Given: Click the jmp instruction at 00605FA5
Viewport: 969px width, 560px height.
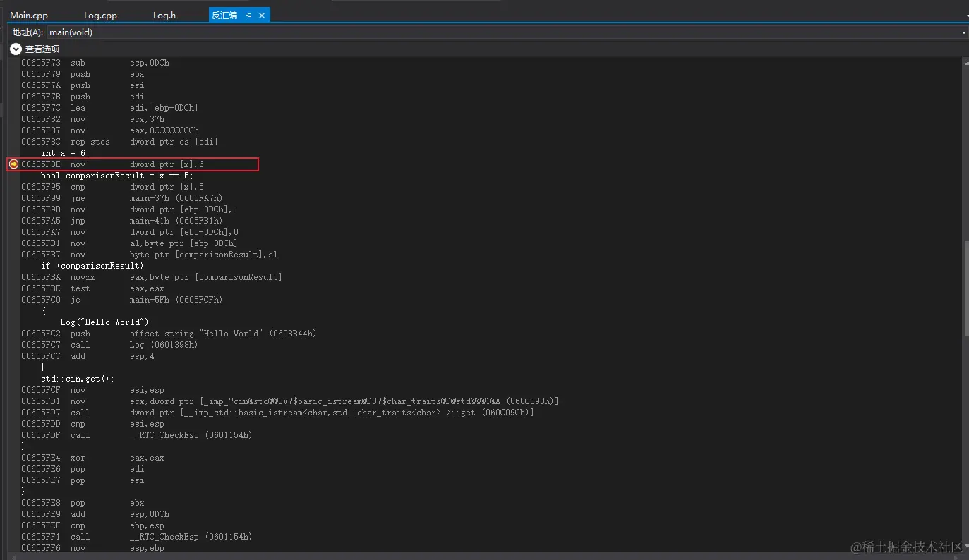Looking at the screenshot, I should 121,221.
